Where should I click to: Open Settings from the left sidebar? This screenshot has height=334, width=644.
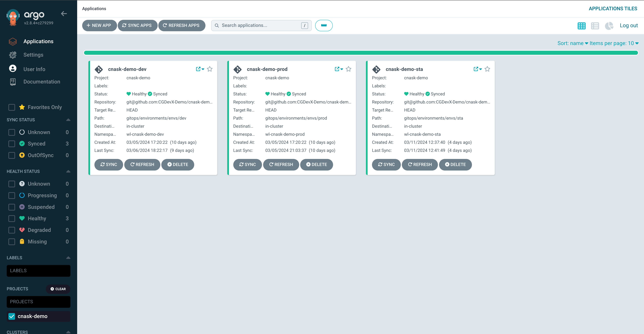click(x=33, y=55)
